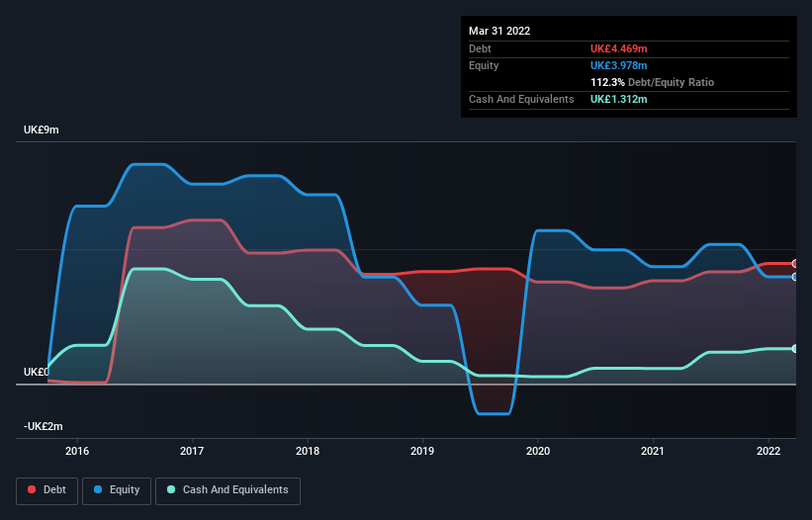The height and width of the screenshot is (520, 812).
Task: Click the 2021 x-axis label
Action: point(653,451)
